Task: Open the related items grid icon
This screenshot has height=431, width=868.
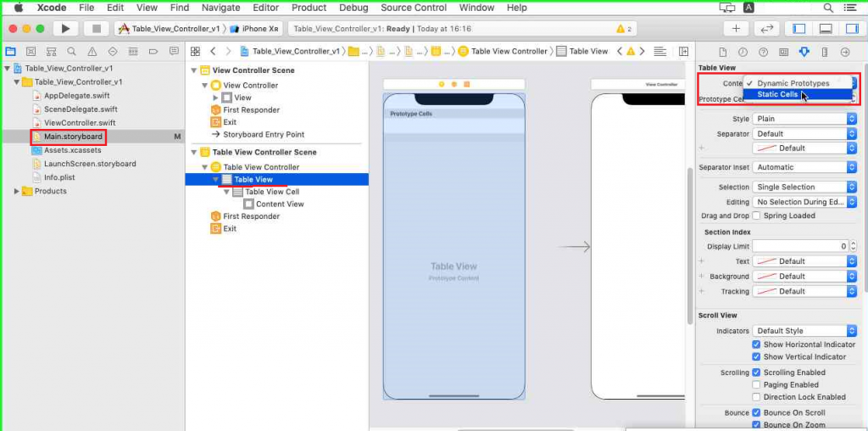Action: tap(195, 52)
